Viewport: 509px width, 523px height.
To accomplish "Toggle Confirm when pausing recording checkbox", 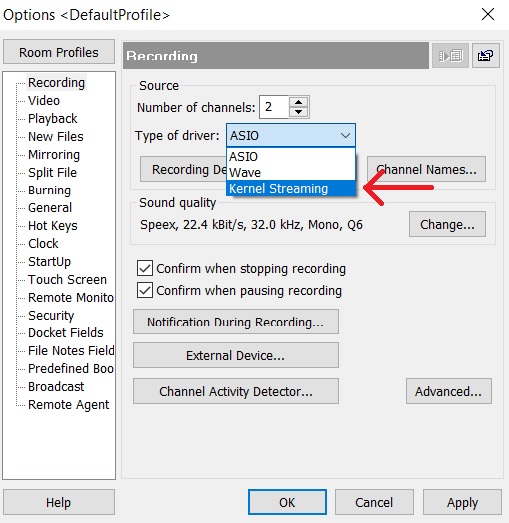I will (x=145, y=290).
